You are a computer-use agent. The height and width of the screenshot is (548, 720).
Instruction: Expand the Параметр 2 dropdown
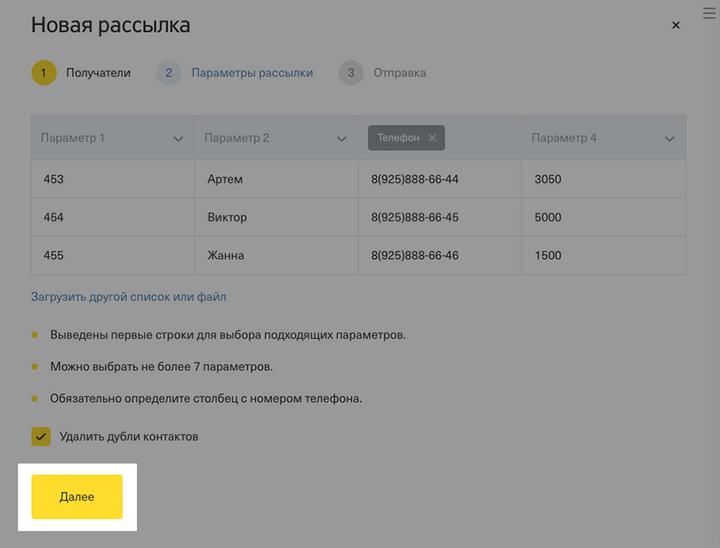click(342, 139)
